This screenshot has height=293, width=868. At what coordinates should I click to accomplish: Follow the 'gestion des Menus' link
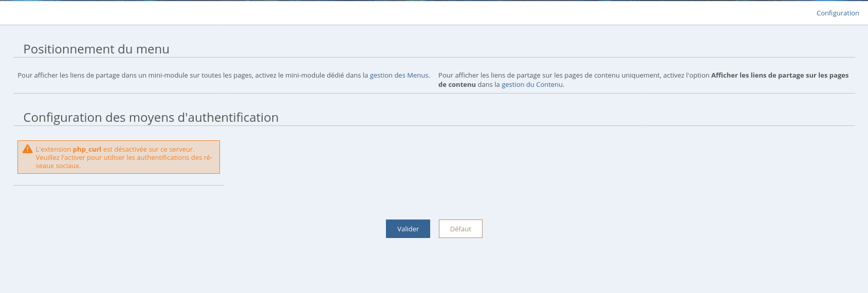[399, 76]
